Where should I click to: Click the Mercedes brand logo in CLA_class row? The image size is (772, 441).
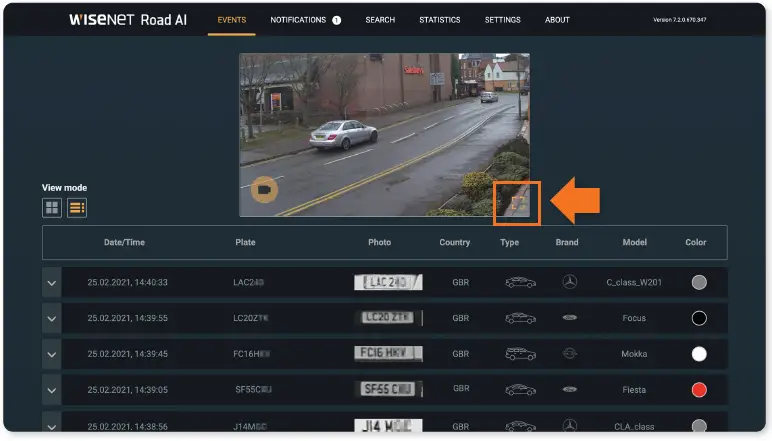[x=570, y=425]
